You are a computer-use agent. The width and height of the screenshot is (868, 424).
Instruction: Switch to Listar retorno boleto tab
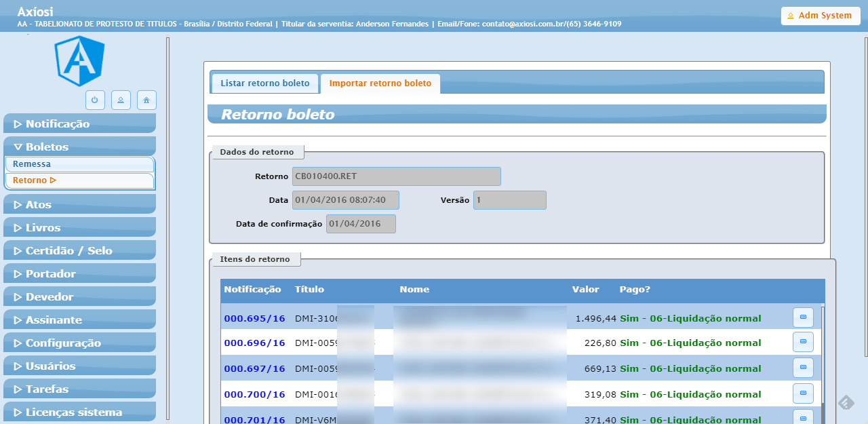pyautogui.click(x=265, y=83)
